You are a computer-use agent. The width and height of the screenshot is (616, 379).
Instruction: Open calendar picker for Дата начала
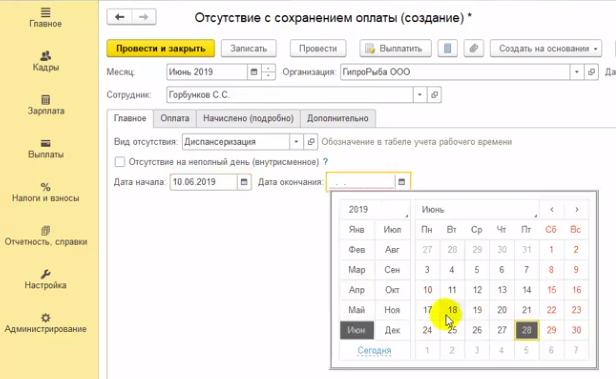pyautogui.click(x=244, y=182)
